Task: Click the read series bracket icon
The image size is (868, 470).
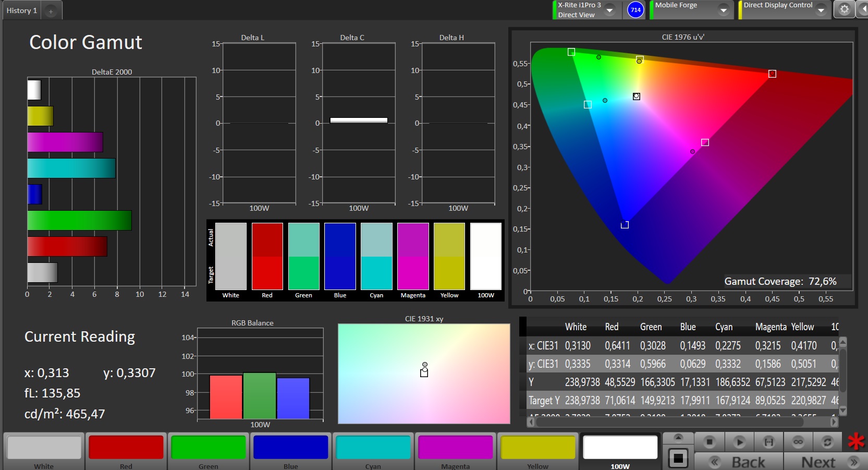Action: (x=769, y=442)
